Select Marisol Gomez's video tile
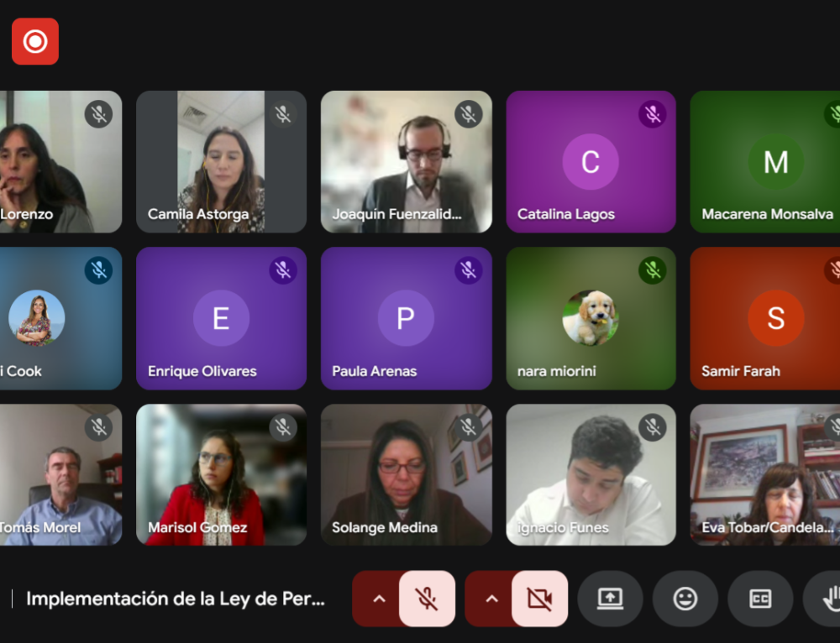Viewport: 840px width, 643px height. click(x=221, y=475)
